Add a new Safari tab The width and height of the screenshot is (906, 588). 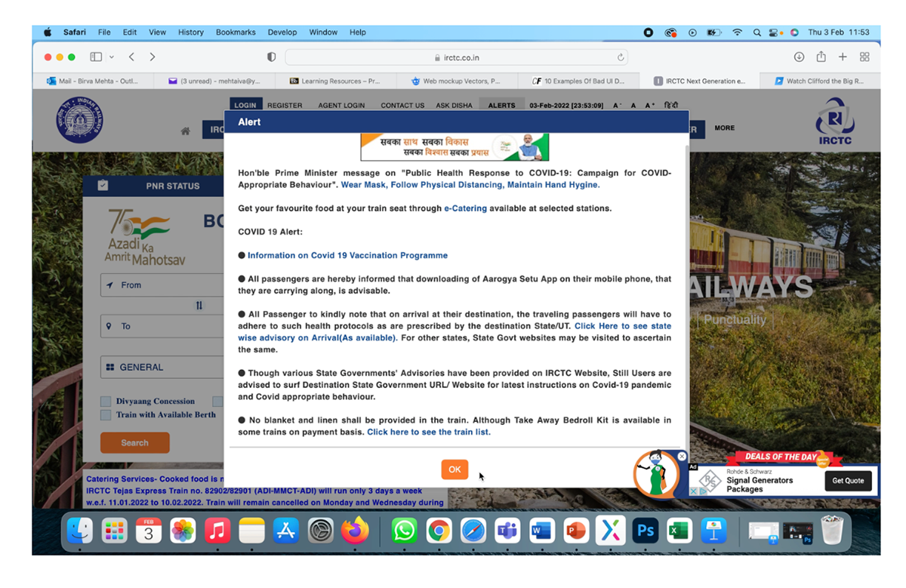843,57
